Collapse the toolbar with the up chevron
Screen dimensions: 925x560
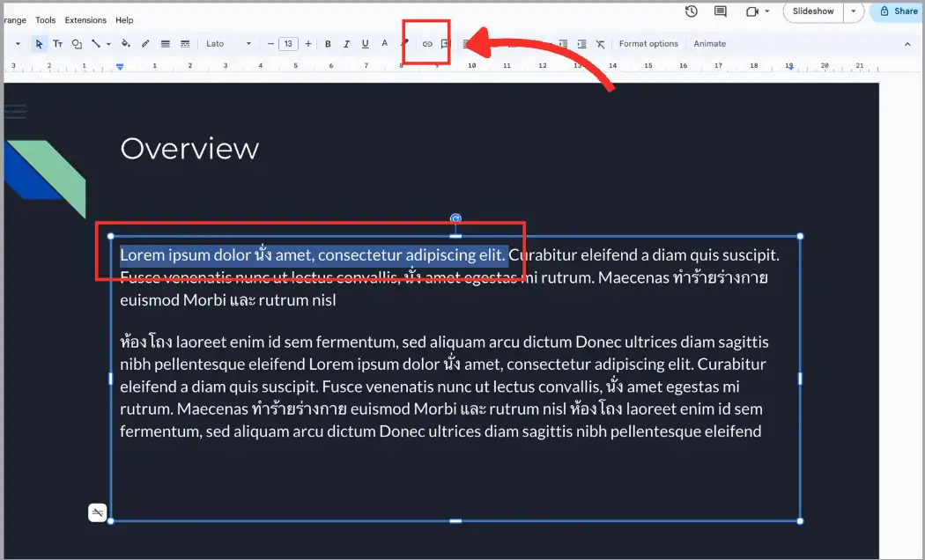[907, 44]
